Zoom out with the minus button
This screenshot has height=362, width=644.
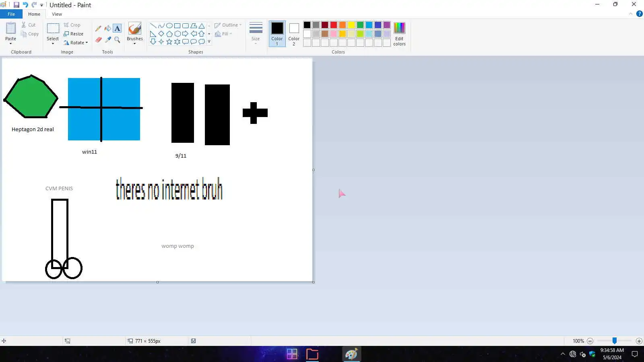[590, 341]
